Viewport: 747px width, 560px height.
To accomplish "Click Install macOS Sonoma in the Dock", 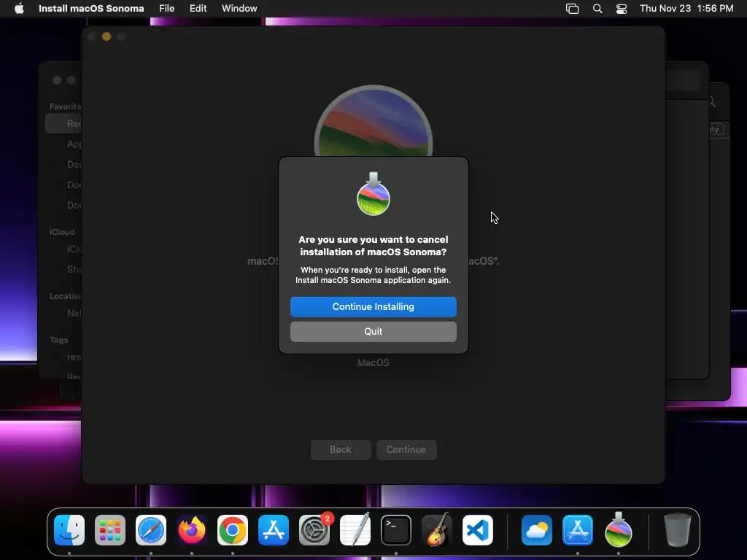I will pyautogui.click(x=619, y=529).
